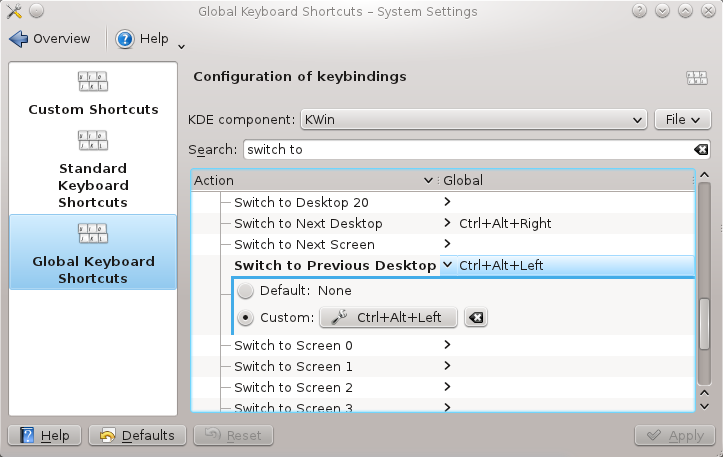
Task: Go back to Overview
Action: (x=50, y=39)
